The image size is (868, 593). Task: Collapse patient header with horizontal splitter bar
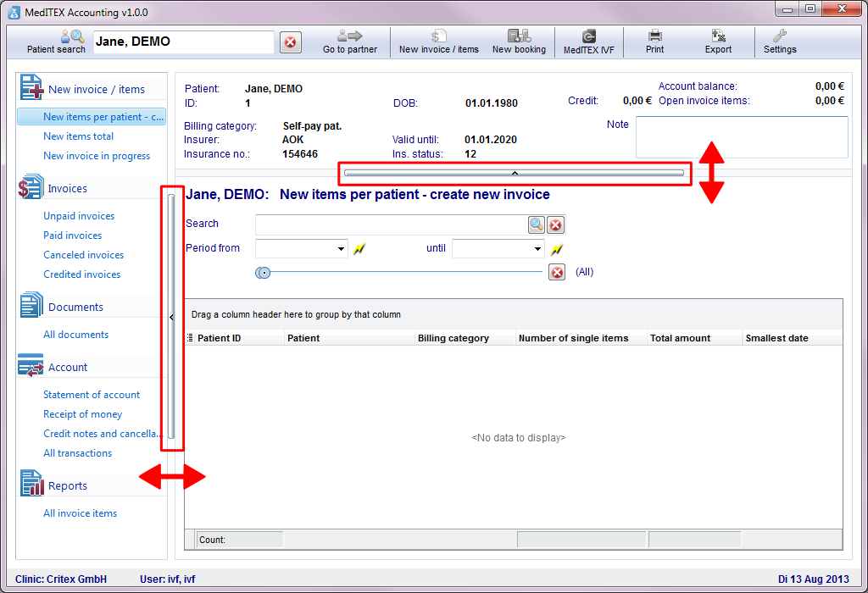pyautogui.click(x=515, y=173)
